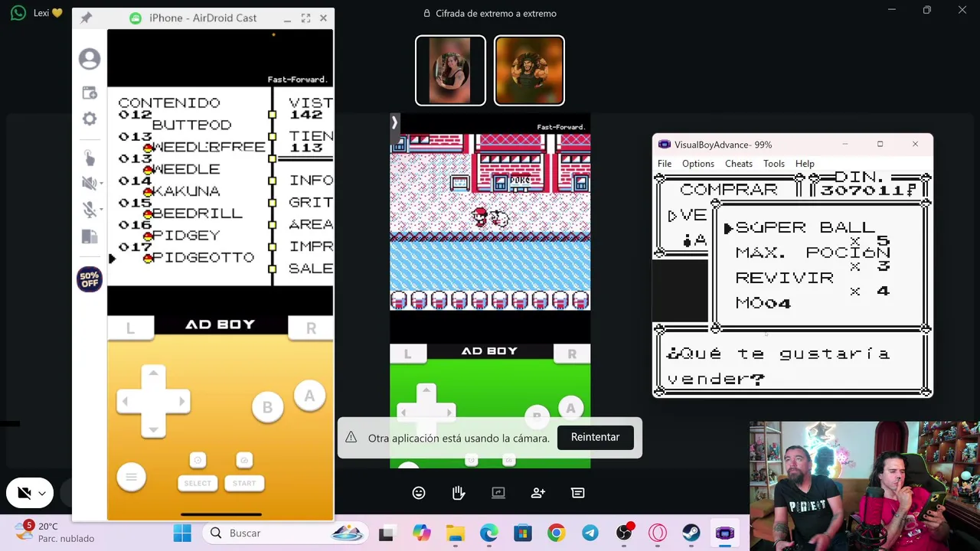The image size is (980, 551).
Task: Open VisualBoyAdvance Help menu
Action: click(805, 164)
